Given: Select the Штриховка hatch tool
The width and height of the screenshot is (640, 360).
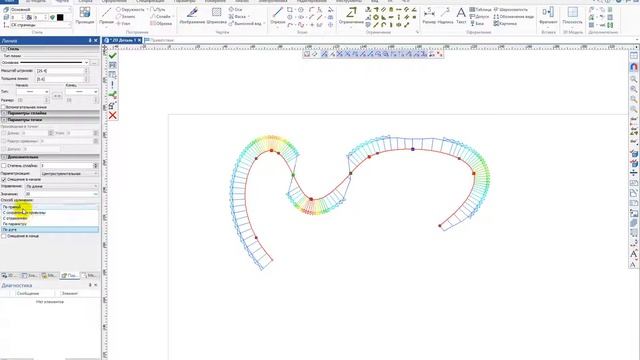Looking at the screenshot, I should click(x=216, y=16).
